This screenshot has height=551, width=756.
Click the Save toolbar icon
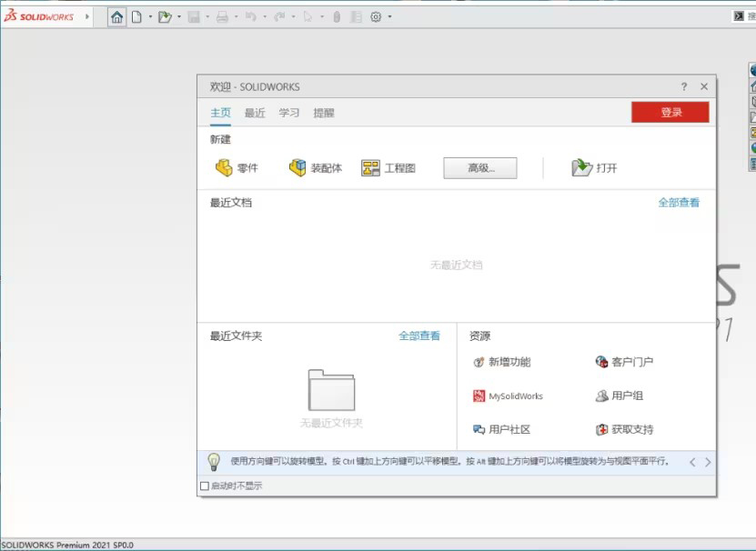[194, 17]
